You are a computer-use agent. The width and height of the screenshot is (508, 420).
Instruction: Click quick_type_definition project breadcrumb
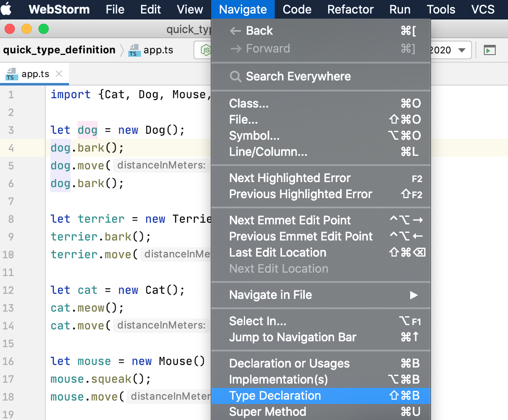click(59, 50)
